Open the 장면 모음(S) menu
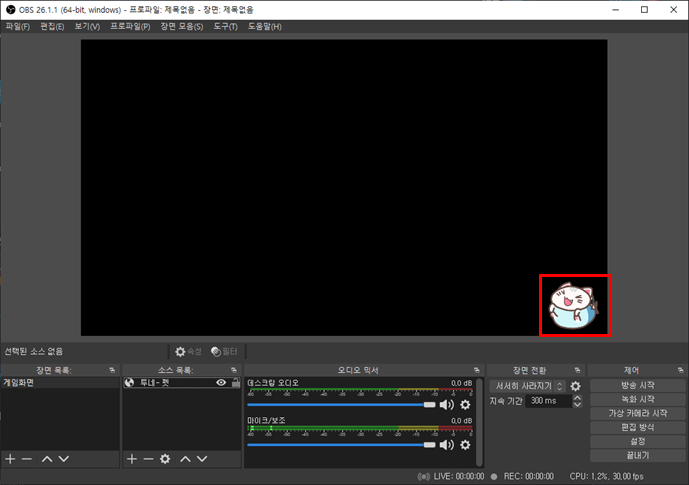This screenshot has width=689, height=485. 181,26
